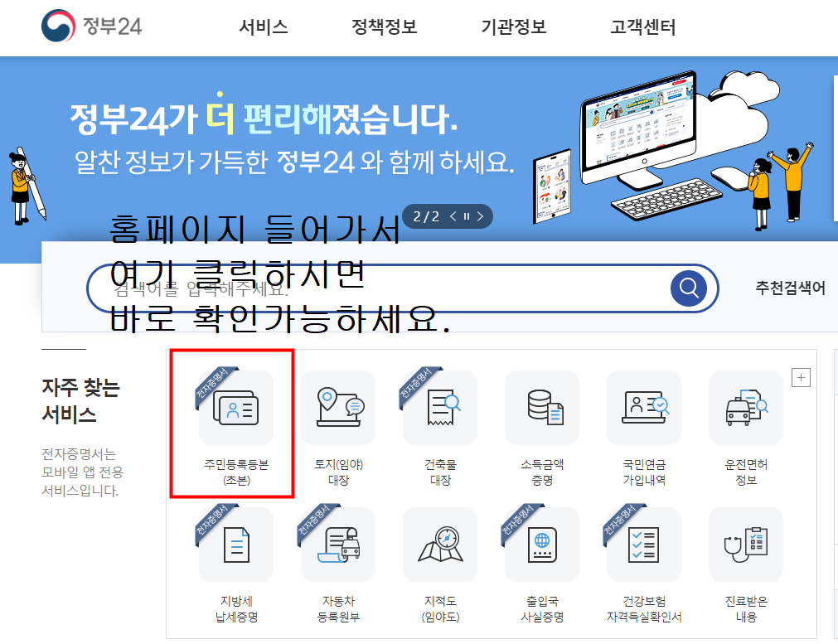Open the 토지(임야)대장 service icon
Image resolution: width=838 pixels, height=644 pixels.
point(338,409)
